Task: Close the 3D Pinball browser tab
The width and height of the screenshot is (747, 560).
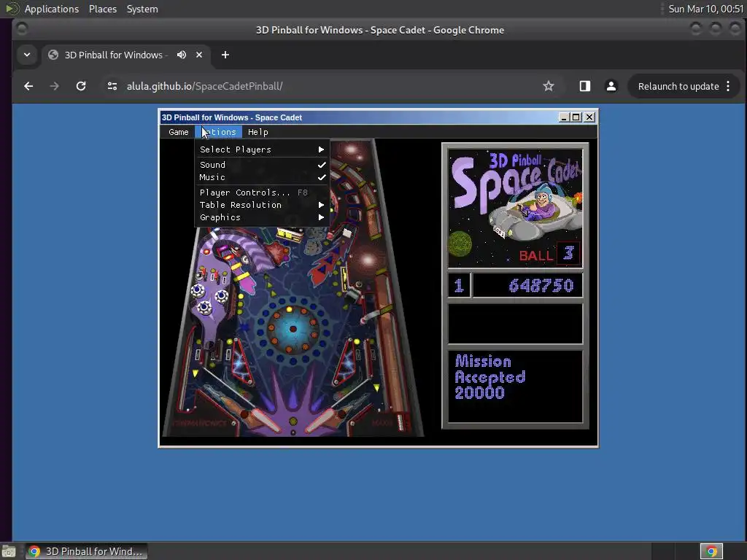Action: (x=199, y=55)
